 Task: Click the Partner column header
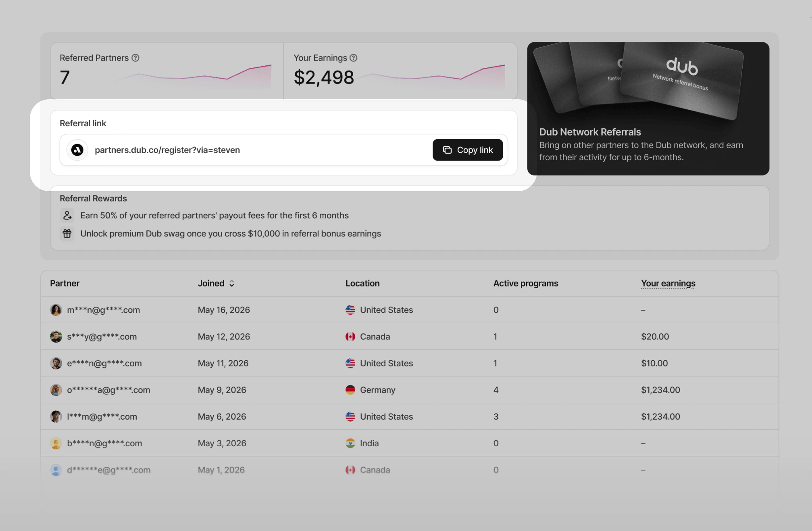point(65,284)
